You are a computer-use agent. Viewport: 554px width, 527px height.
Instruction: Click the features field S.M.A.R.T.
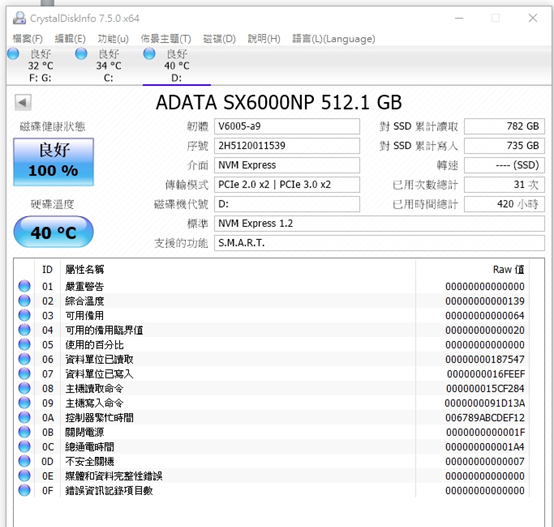pyautogui.click(x=379, y=243)
